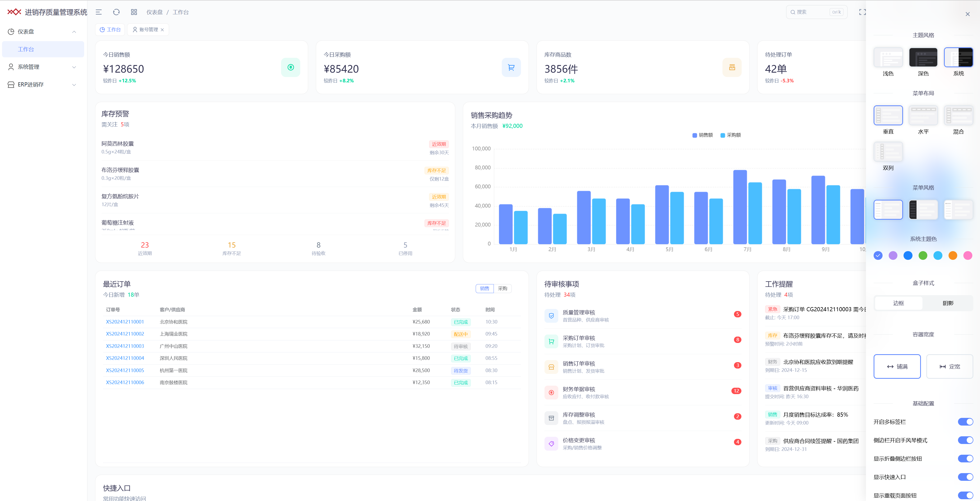Click the 质量管理审核 shield icon
Viewport: 980px width, 501px height.
[x=551, y=316]
